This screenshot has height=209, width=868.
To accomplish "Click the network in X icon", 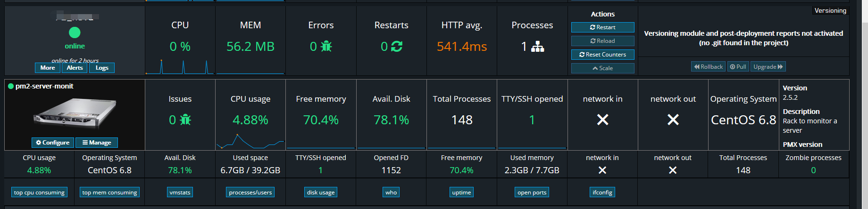I will click(x=602, y=120).
